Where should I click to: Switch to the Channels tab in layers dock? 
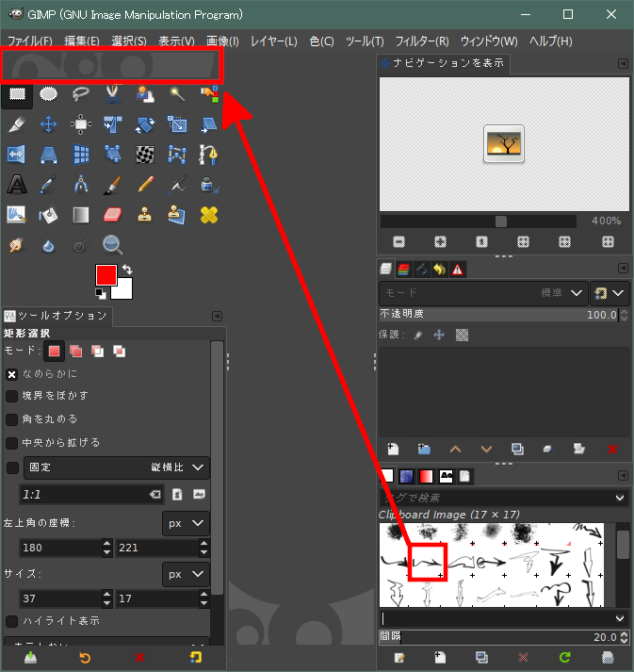(x=403, y=270)
